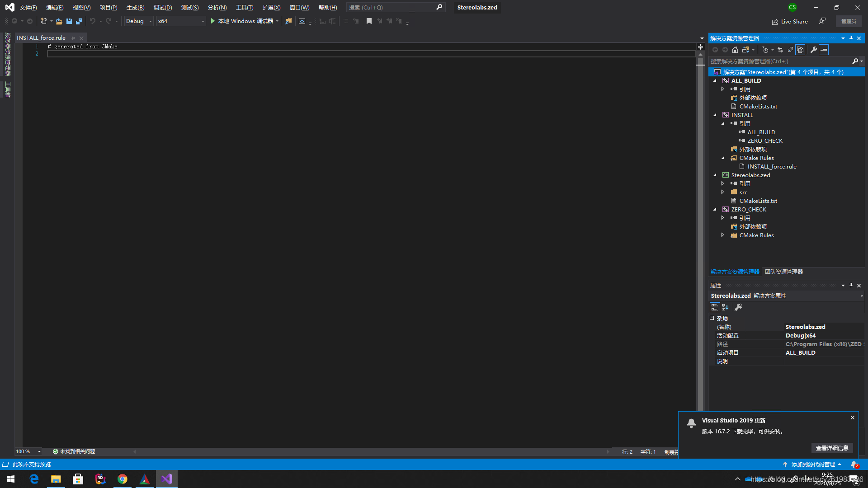Click the top search box (Ctrl+Q)
The width and height of the screenshot is (868, 488).
click(x=396, y=8)
